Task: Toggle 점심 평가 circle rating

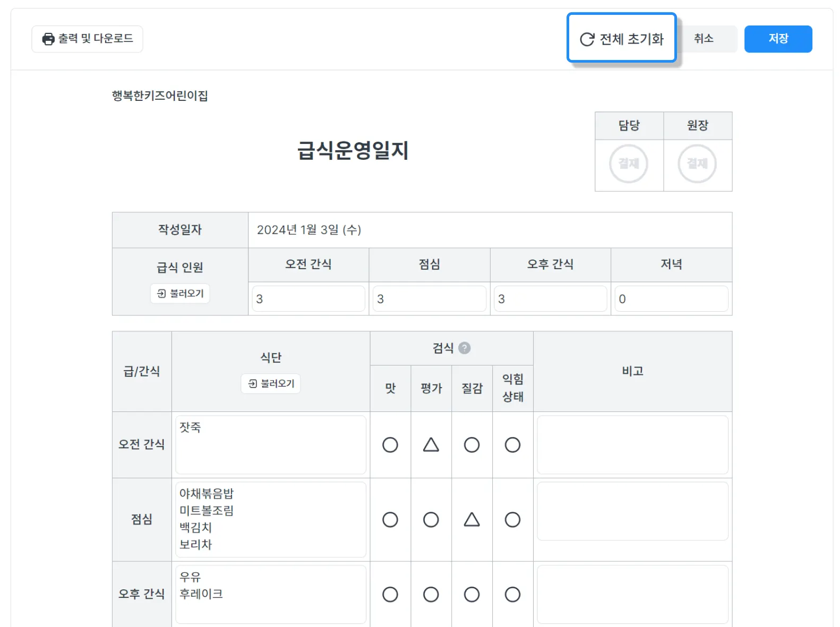Action: (x=431, y=520)
